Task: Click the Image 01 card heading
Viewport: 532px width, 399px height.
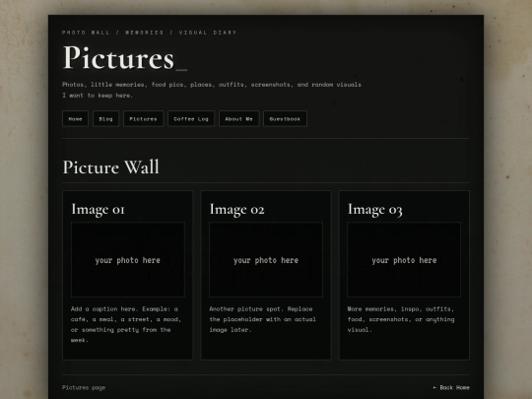Action: tap(99, 209)
